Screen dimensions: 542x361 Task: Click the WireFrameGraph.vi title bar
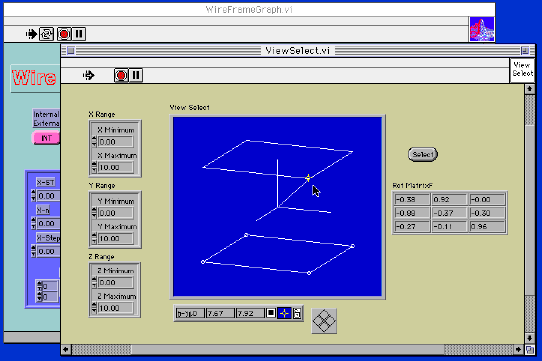[x=249, y=10]
